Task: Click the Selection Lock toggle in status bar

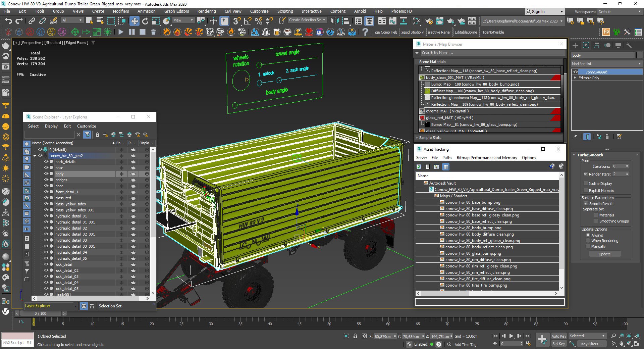Action: click(355, 336)
